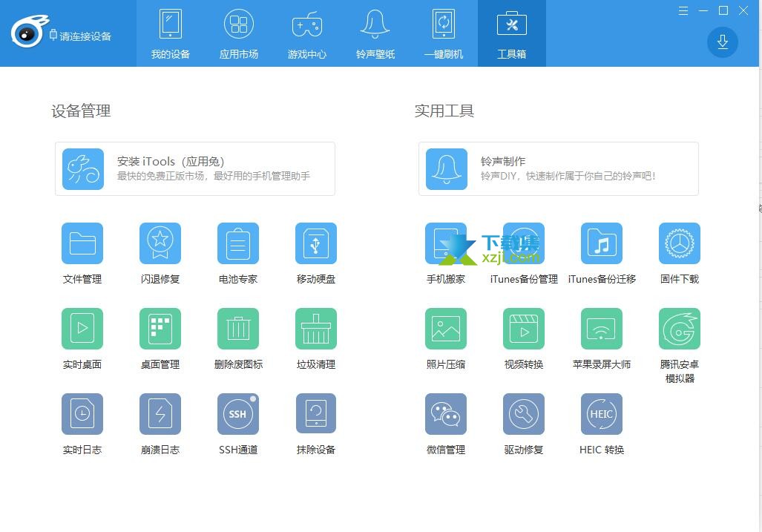
Task: Open the 文件管理 file manager tool
Action: 82,243
